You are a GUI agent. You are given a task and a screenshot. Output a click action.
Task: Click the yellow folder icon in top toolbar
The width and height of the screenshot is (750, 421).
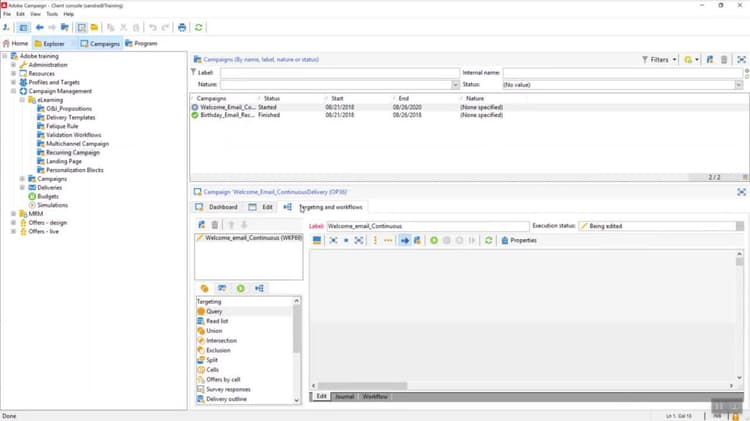pos(94,28)
